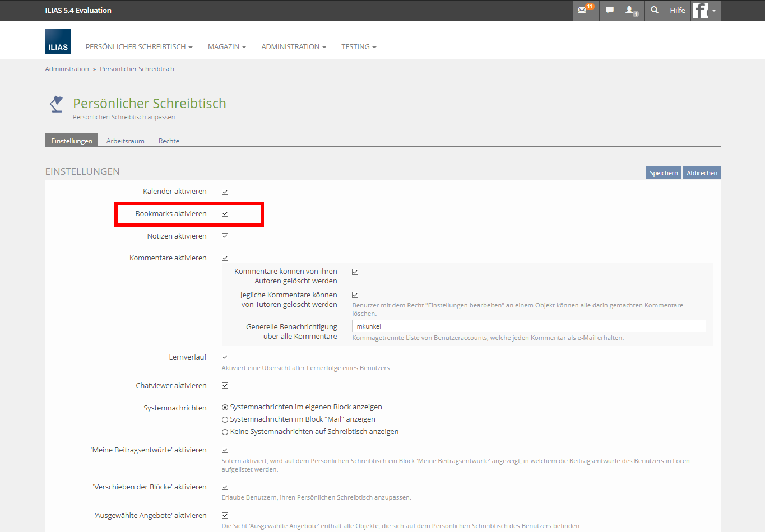Open the Magazin dropdown menu
This screenshot has width=765, height=532.
point(226,47)
